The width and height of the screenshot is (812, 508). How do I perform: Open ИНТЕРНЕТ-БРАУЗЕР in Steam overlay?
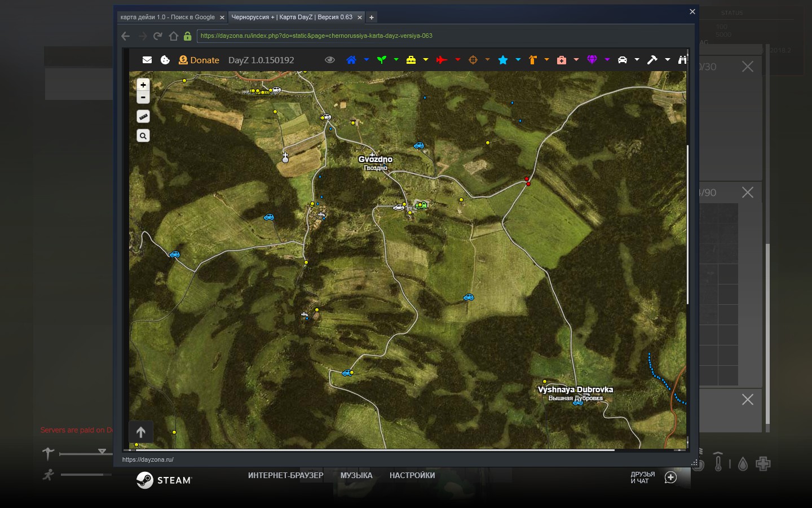tap(286, 475)
